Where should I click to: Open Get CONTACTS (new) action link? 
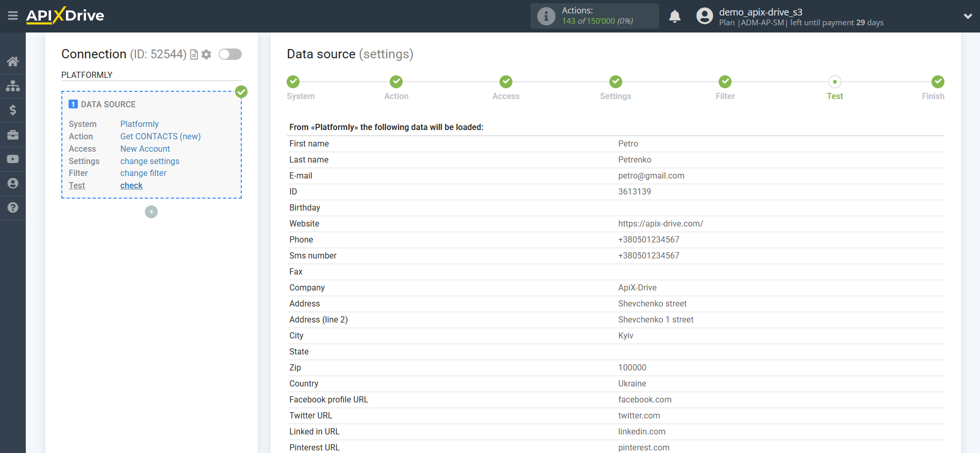[160, 136]
